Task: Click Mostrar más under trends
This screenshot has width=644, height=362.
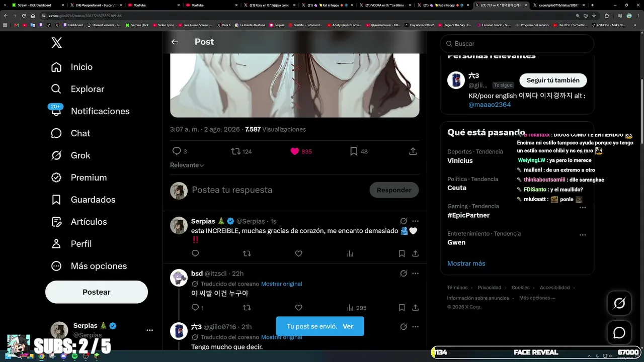Action: 466,263
